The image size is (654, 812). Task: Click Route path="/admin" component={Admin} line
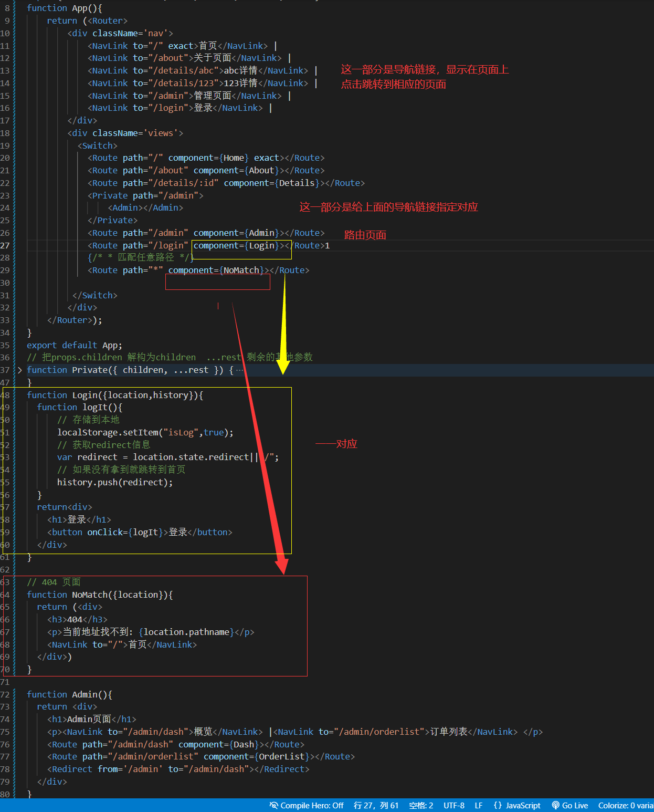click(206, 233)
